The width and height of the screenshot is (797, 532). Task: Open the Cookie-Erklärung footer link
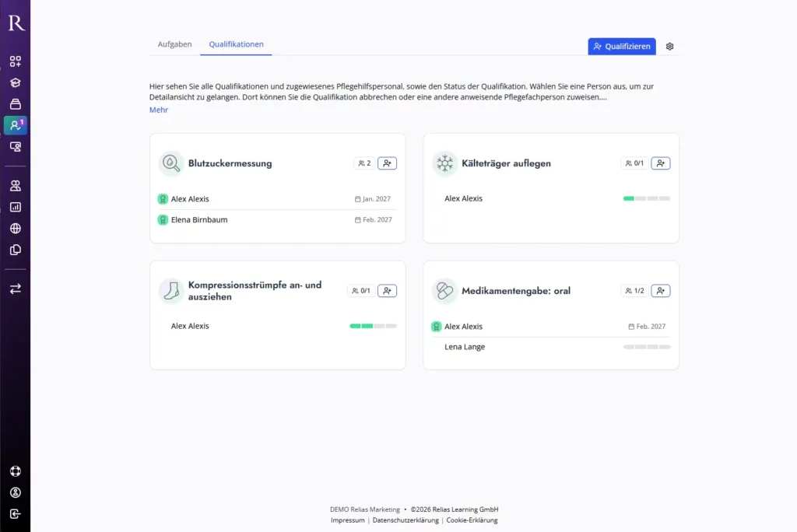click(472, 520)
